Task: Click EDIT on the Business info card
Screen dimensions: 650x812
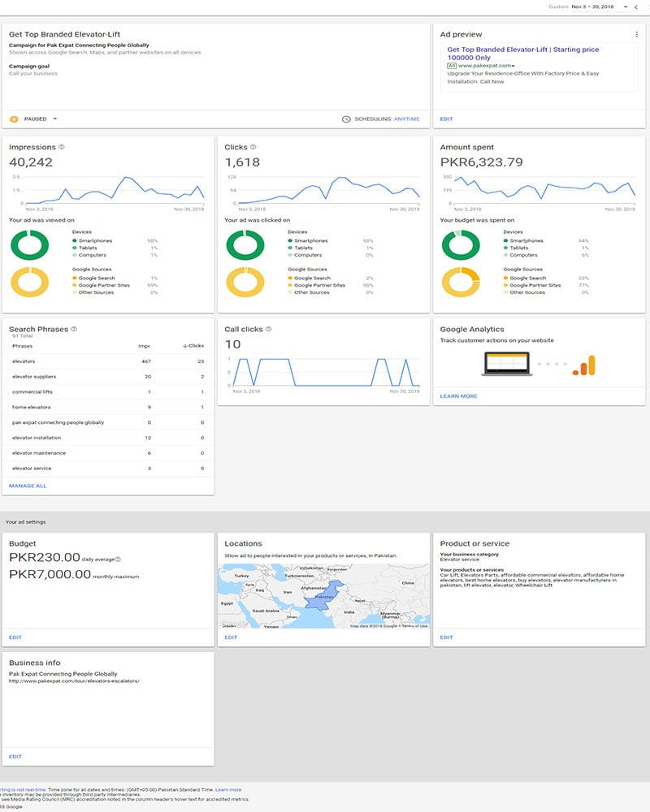Action: point(15,757)
